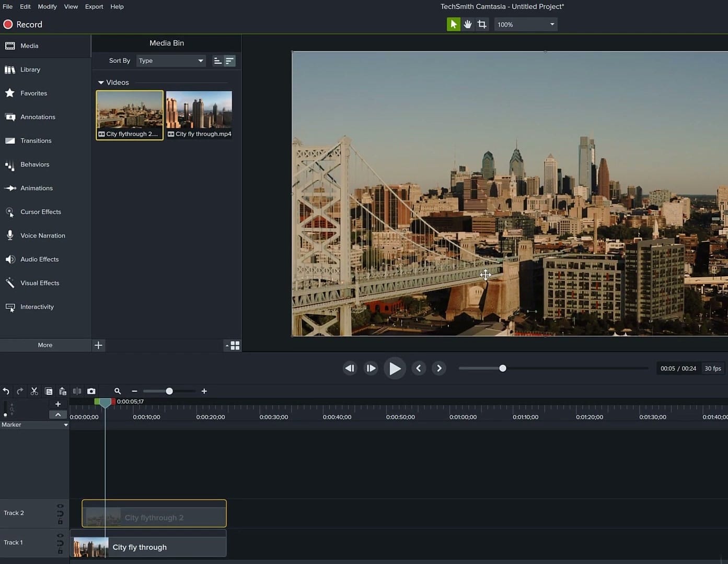Hide Track 2 with its eye toggle
This screenshot has height=564, width=728.
tap(60, 505)
